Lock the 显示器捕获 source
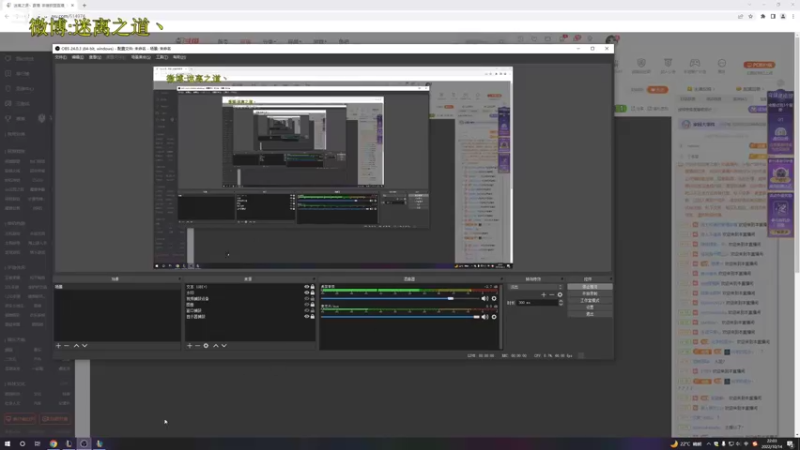Screen dimensions: 800x450 (313, 316)
